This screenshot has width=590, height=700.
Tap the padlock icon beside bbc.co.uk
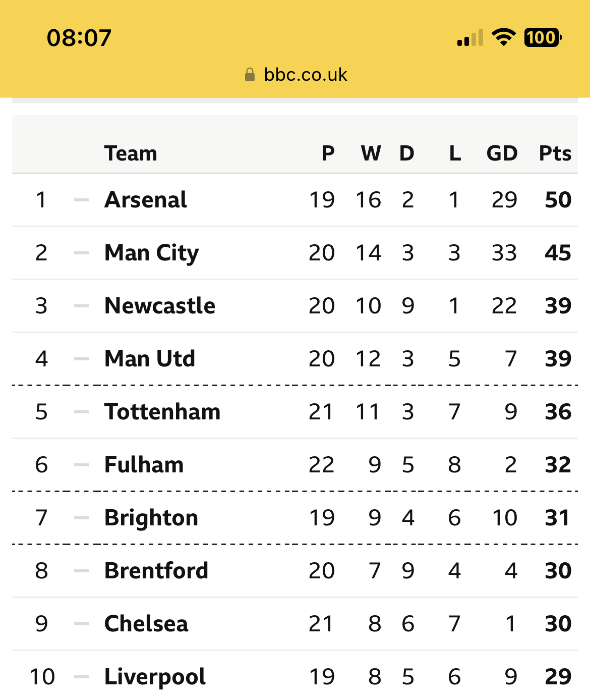tap(250, 75)
